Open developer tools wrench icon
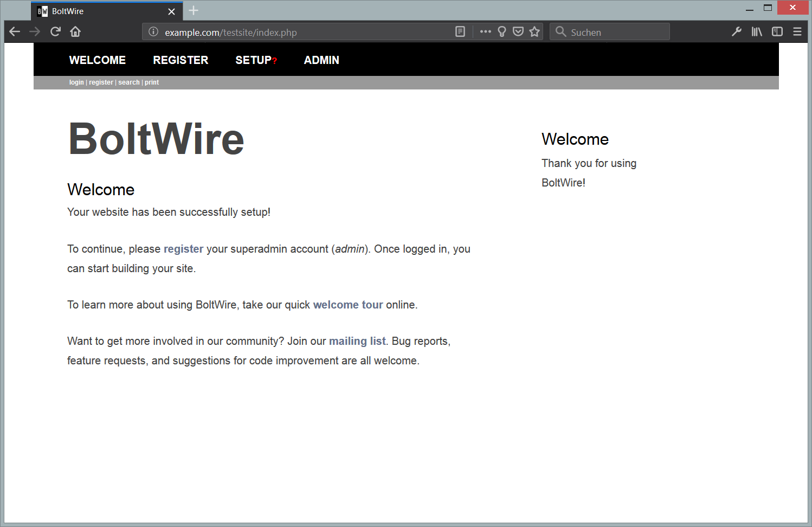812x527 pixels. pos(737,31)
